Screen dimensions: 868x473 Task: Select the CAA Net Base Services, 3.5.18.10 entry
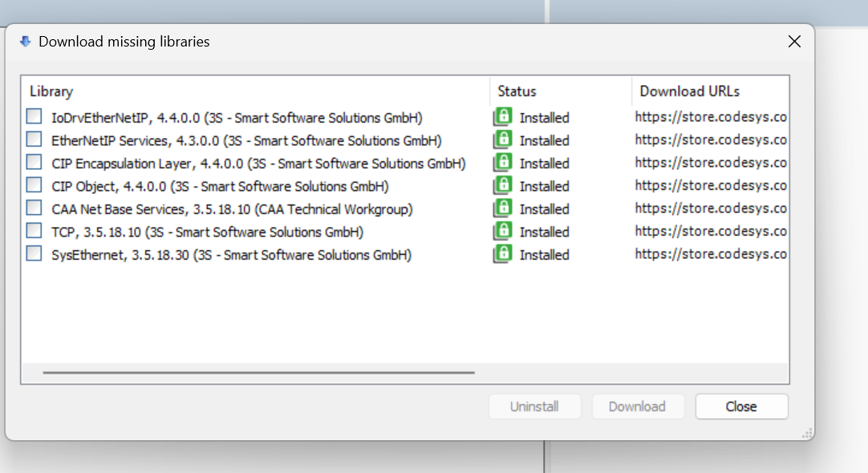tap(232, 209)
